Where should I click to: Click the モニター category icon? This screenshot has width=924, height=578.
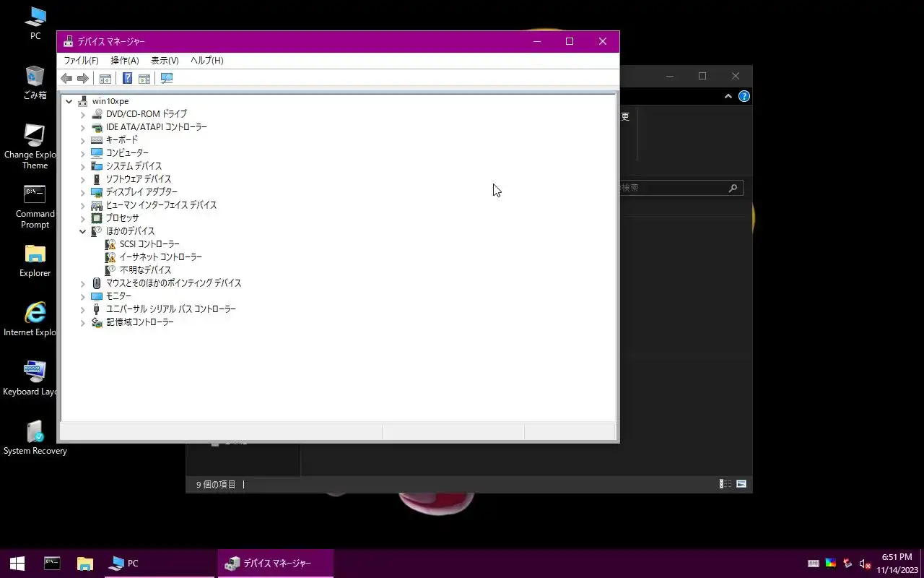97,296
